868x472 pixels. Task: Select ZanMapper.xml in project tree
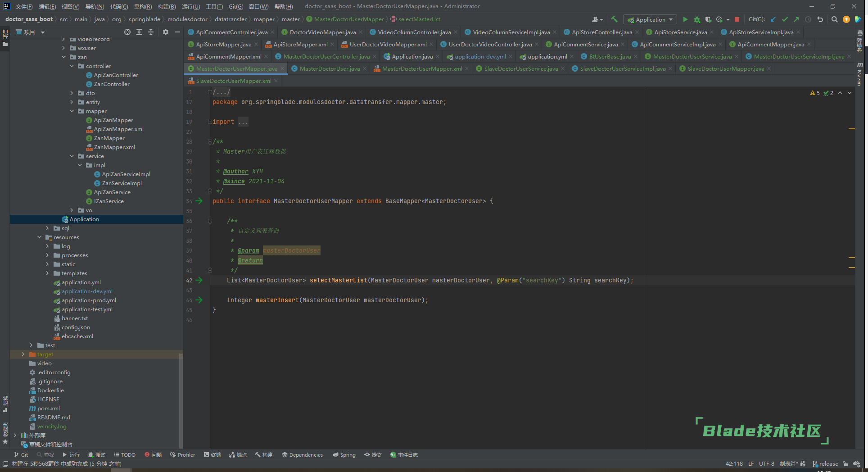pyautogui.click(x=114, y=147)
